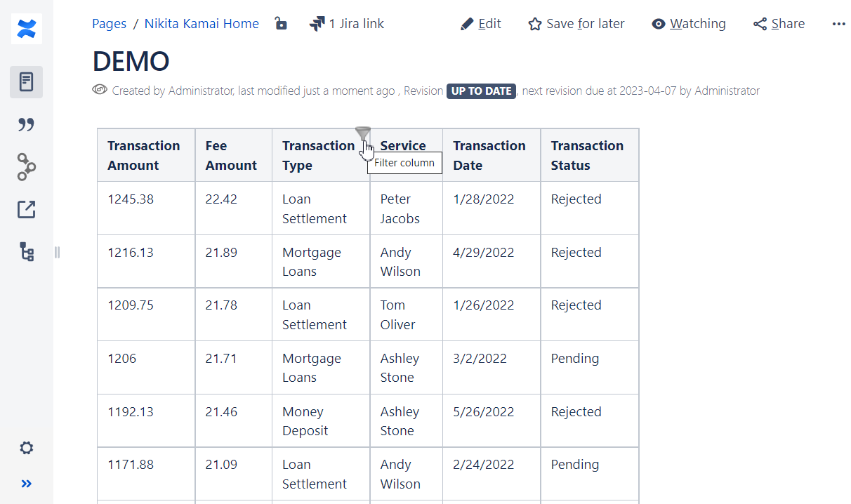
Task: Click the UP TO DATE revision badge
Action: click(481, 91)
